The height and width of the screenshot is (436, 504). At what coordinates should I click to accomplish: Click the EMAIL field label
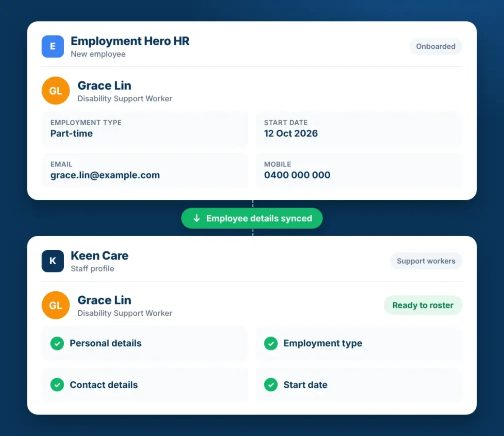61,164
